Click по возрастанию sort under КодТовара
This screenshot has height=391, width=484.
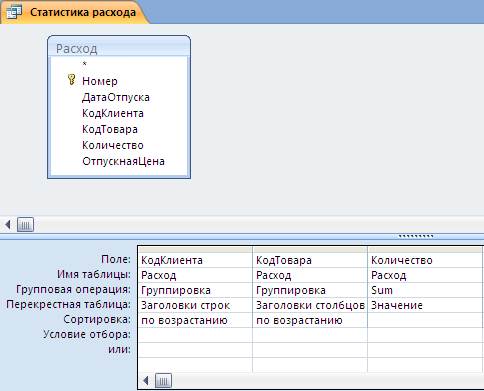point(310,320)
